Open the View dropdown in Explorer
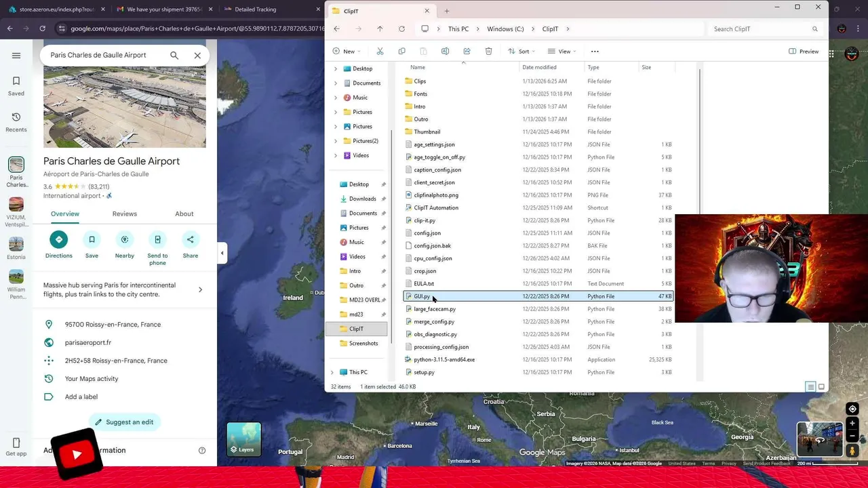Image resolution: width=868 pixels, height=488 pixels. (x=563, y=52)
